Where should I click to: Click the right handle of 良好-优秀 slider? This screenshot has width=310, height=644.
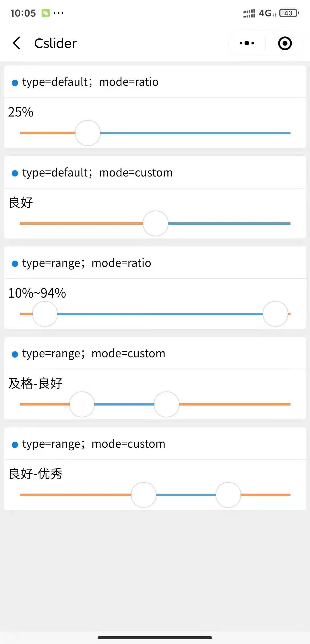coord(228,494)
